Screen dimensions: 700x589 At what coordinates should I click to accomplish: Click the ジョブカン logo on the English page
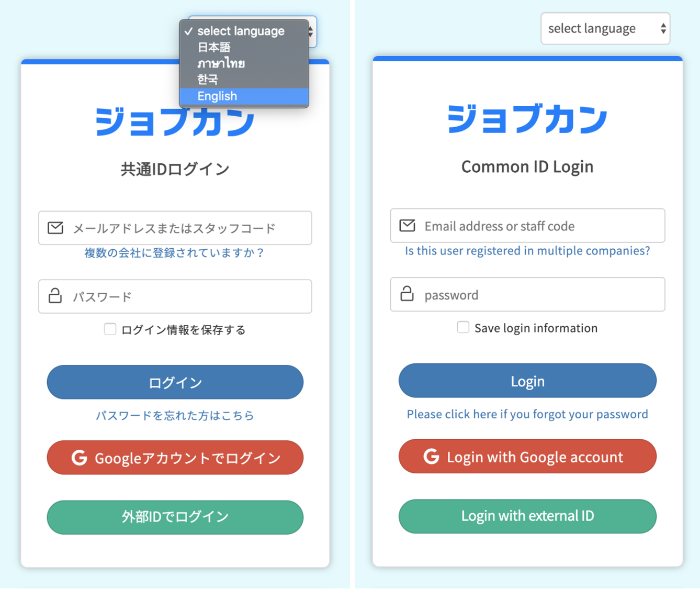pos(527,118)
